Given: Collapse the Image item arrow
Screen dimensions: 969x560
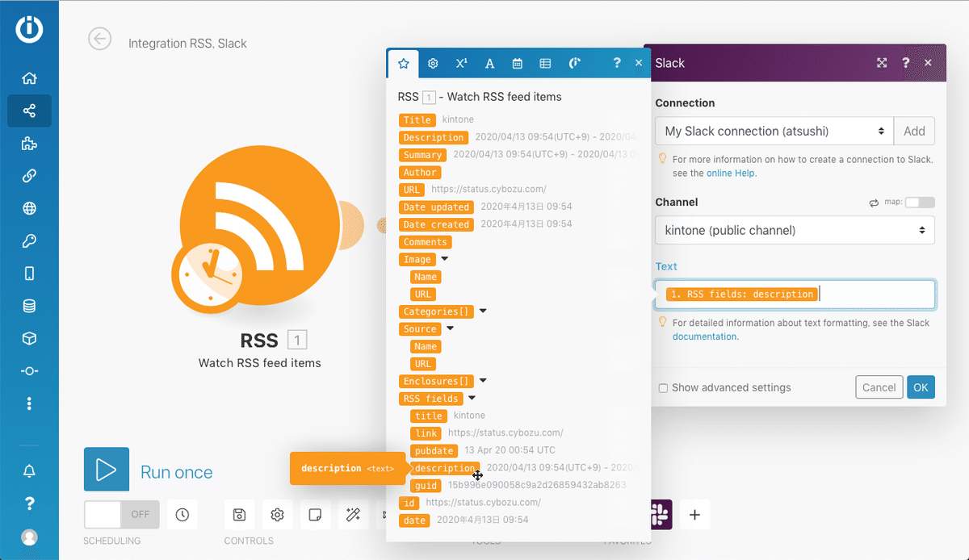Looking at the screenshot, I should (444, 259).
